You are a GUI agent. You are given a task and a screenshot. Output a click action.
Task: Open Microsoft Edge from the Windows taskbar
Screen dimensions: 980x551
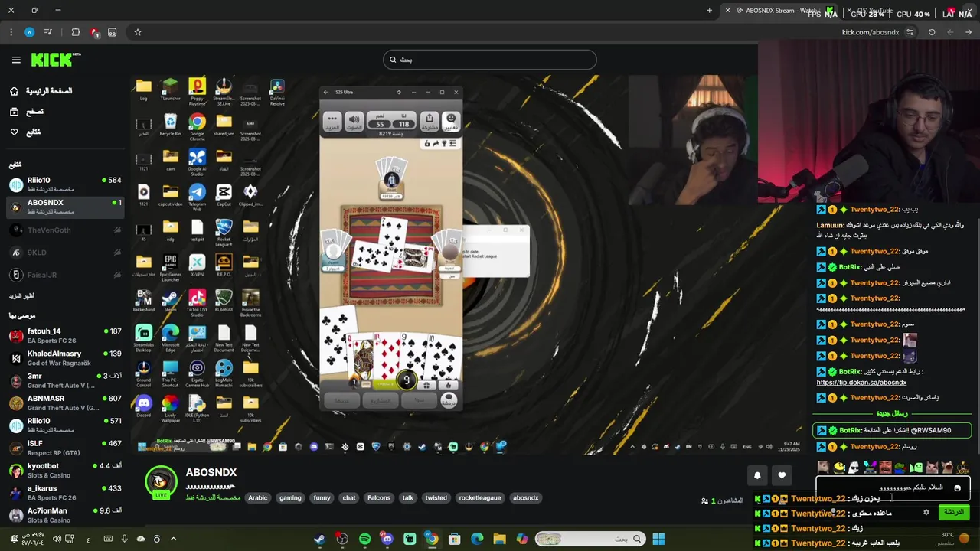477,539
